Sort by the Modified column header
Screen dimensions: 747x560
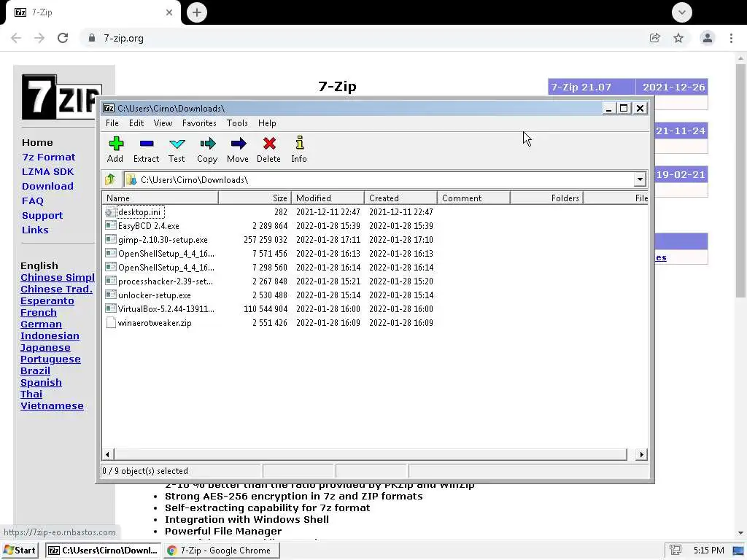pos(328,198)
